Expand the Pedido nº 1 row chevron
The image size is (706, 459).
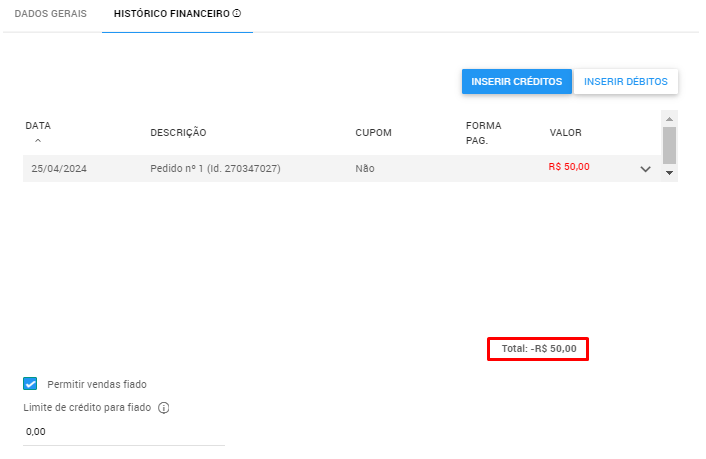tap(645, 169)
